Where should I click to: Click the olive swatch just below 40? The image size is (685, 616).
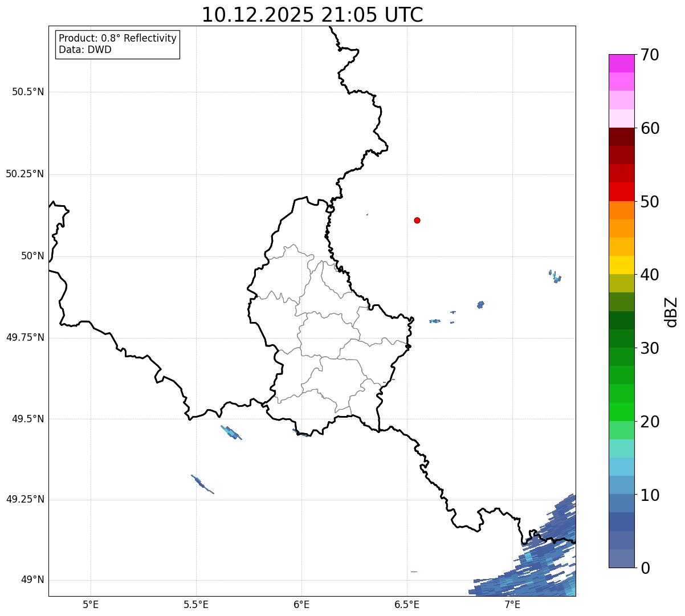(x=621, y=283)
